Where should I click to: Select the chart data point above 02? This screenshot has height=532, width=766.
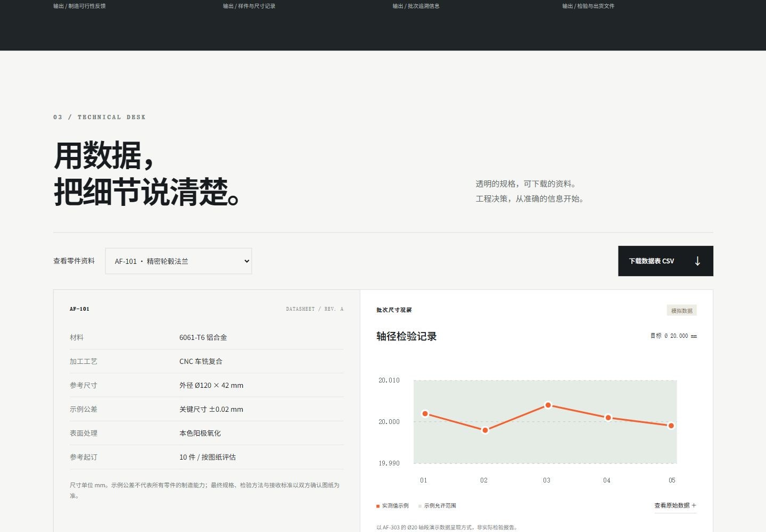[x=485, y=430]
